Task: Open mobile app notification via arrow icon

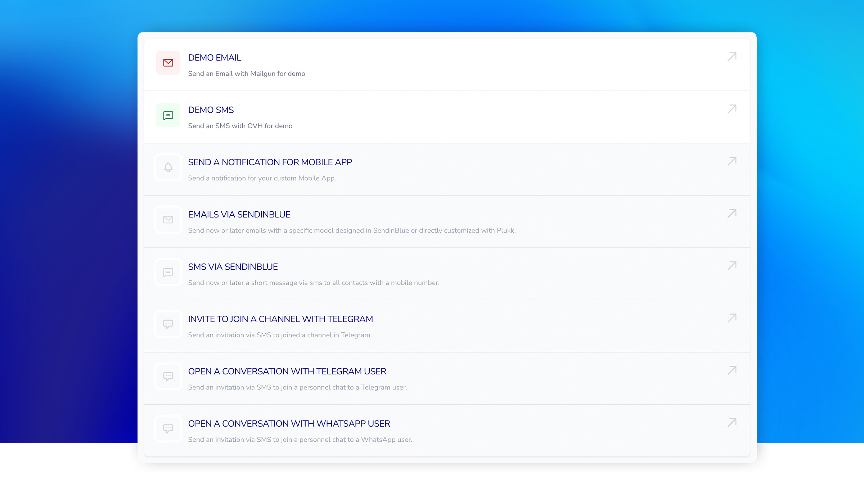Action: (x=732, y=161)
